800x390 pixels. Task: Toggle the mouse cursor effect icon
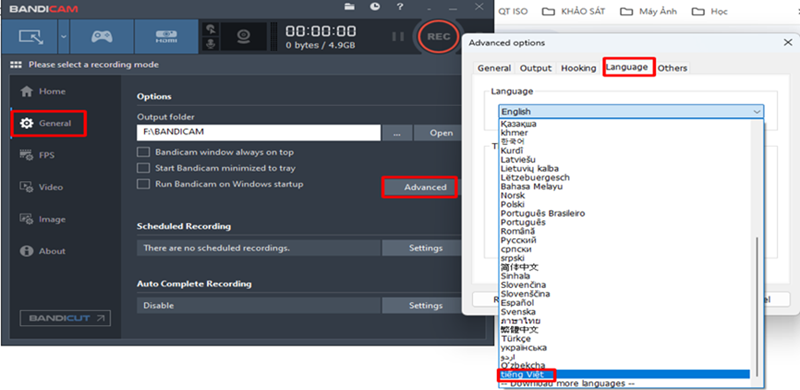point(210,29)
